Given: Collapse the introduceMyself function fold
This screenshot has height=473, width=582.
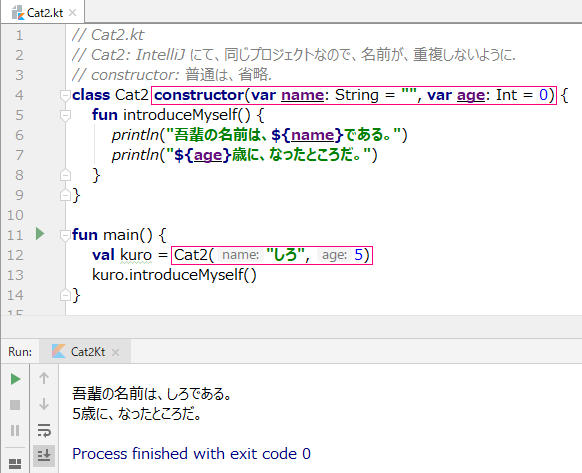Looking at the screenshot, I should tap(65, 115).
